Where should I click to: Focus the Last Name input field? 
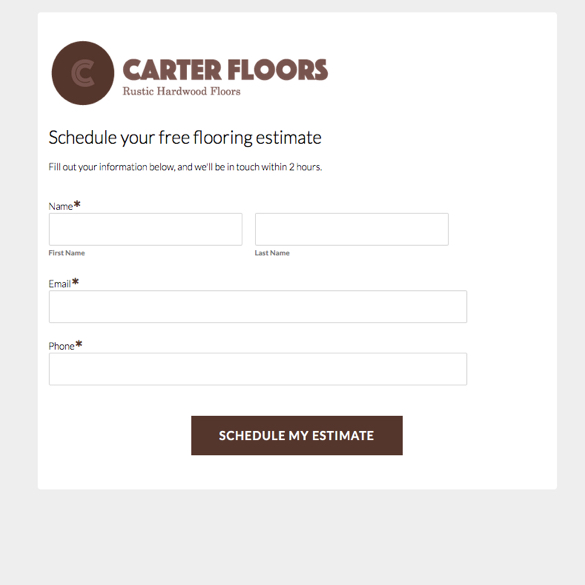click(352, 229)
